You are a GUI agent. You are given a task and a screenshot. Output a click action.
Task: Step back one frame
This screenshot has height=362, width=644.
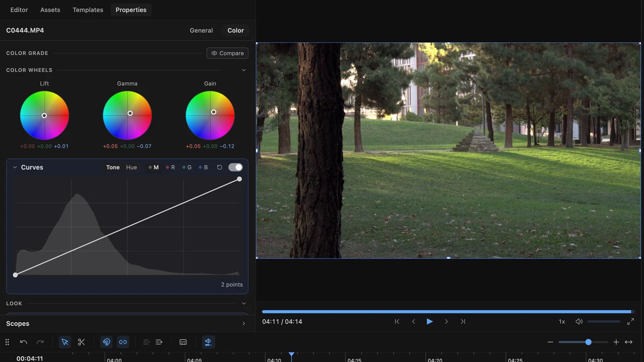(413, 321)
